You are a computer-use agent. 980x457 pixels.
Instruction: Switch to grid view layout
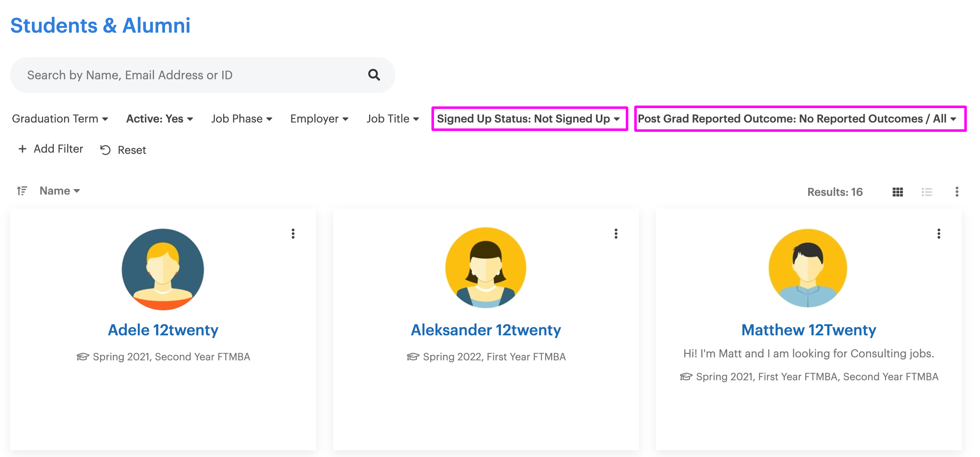click(x=898, y=192)
